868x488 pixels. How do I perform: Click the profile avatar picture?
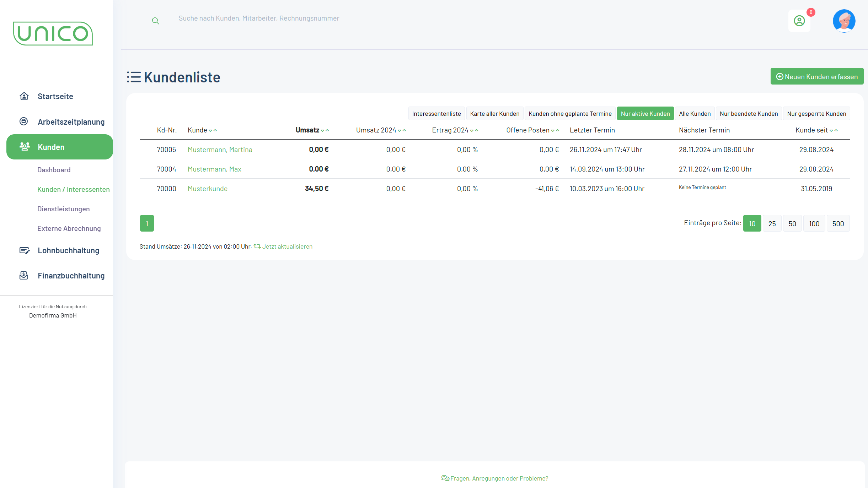844,21
